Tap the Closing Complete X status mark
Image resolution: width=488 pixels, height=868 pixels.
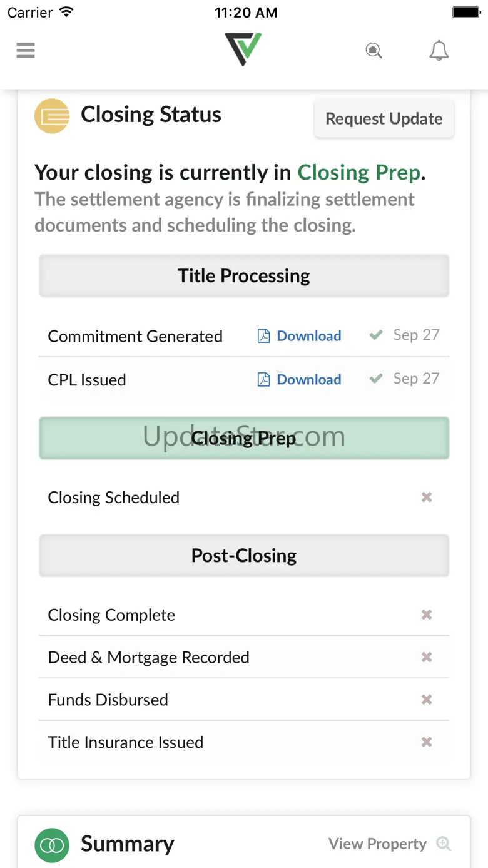pos(427,615)
